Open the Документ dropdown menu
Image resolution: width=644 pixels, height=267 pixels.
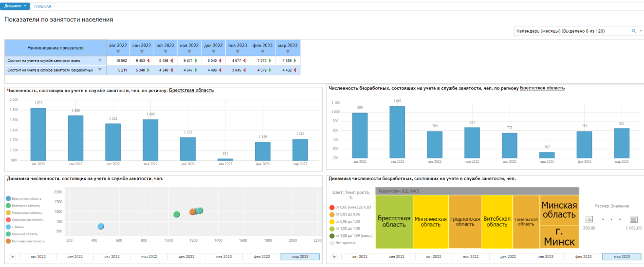(x=16, y=6)
